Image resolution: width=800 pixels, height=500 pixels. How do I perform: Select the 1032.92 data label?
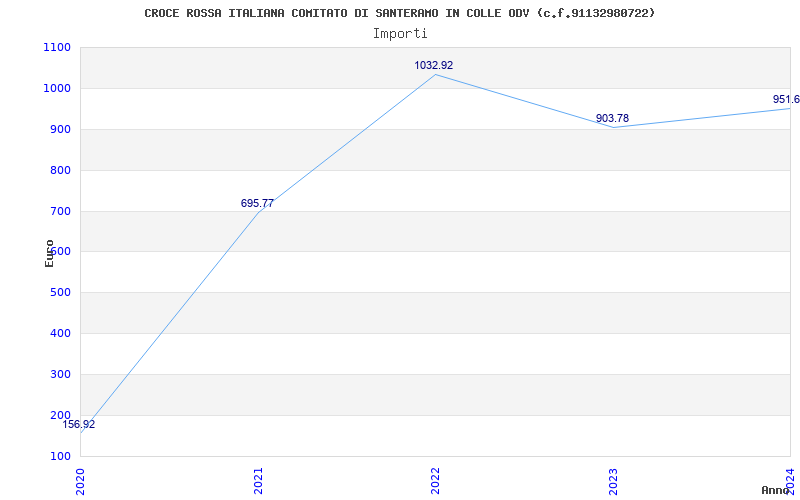tap(434, 65)
